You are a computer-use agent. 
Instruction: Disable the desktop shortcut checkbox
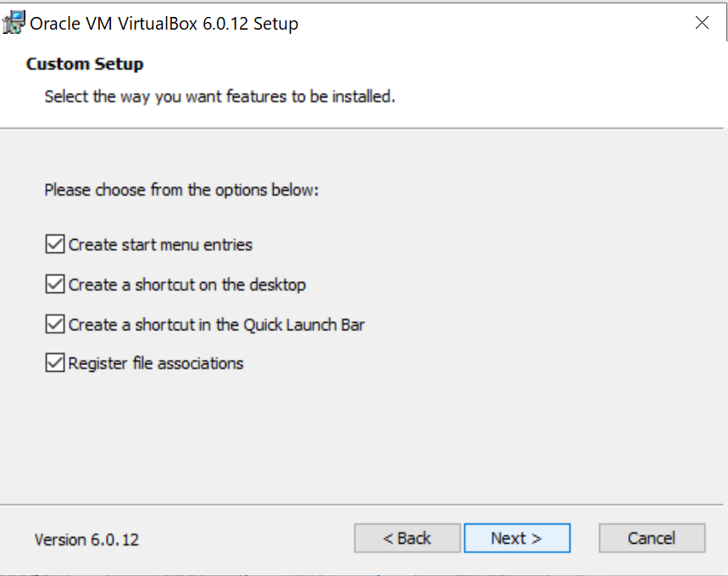point(55,285)
